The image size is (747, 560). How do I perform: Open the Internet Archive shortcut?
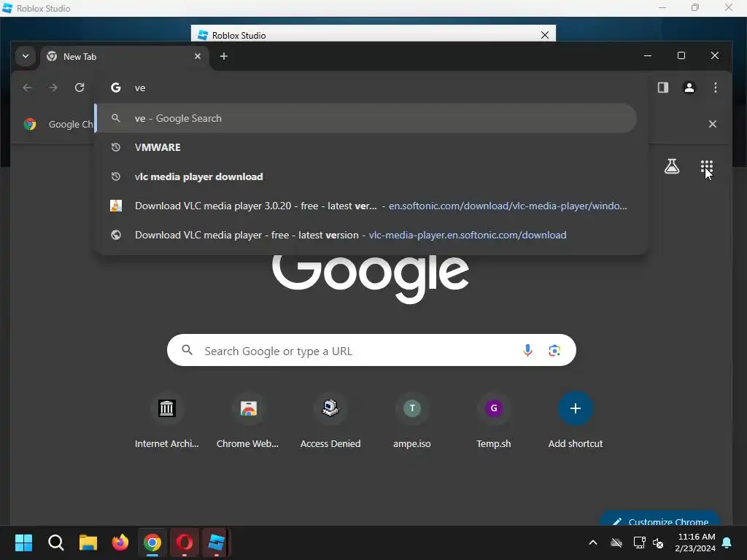pos(167,421)
